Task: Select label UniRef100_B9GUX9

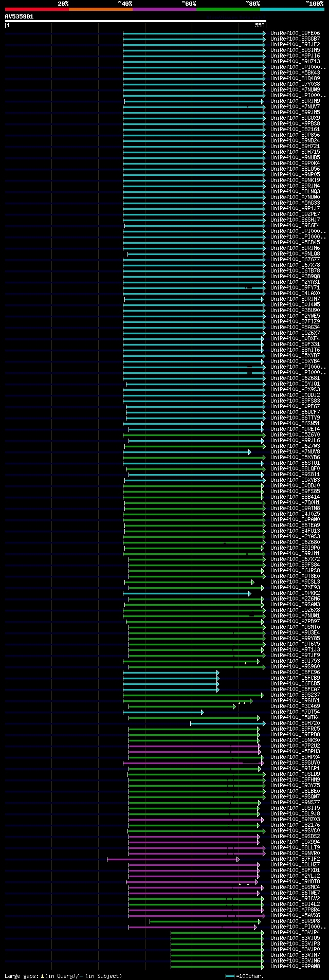Action: (295, 118)
